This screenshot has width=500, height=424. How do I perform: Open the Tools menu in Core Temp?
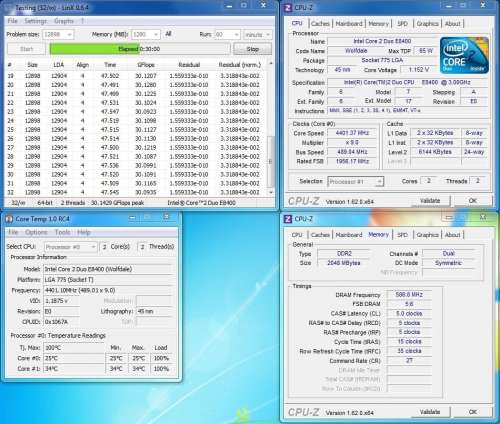tap(63, 232)
